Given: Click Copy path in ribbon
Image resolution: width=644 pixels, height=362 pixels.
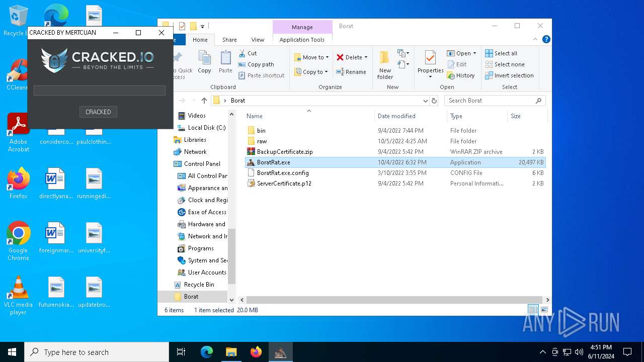Looking at the screenshot, I should 256,64.
